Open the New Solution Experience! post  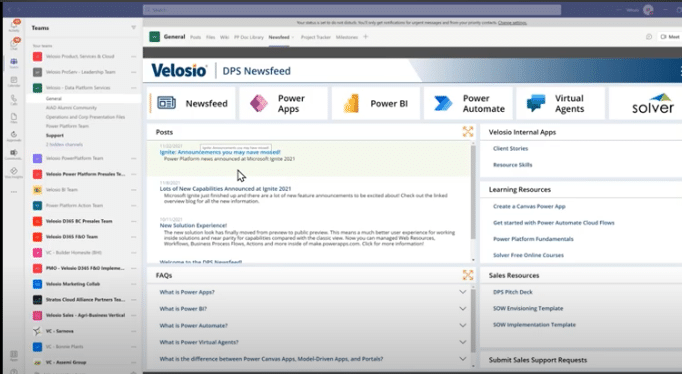[x=193, y=225]
